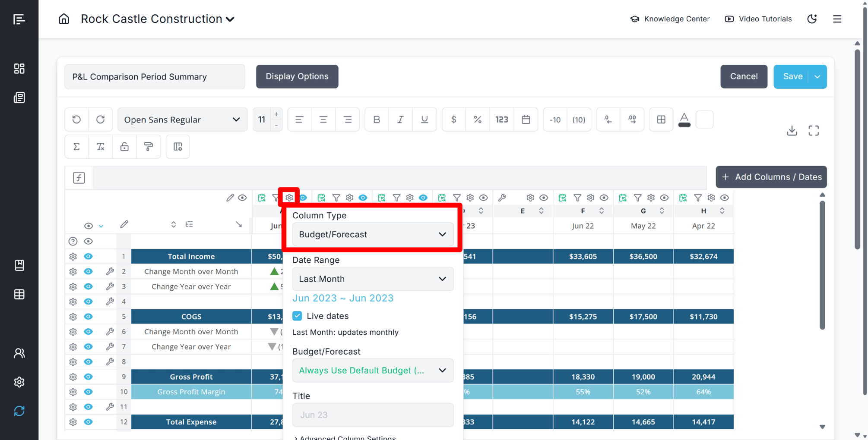Image resolution: width=868 pixels, height=440 pixels.
Task: Click the lock cells icon
Action: coord(124,147)
